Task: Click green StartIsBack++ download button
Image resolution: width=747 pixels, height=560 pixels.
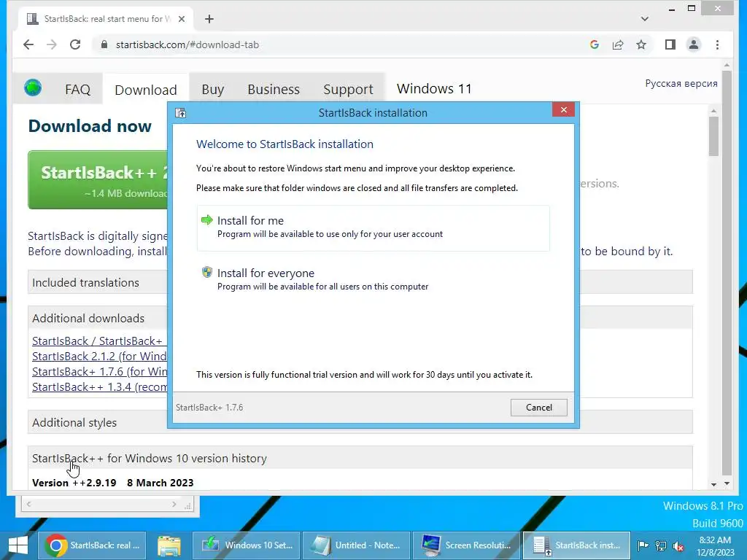Action: click(98, 180)
